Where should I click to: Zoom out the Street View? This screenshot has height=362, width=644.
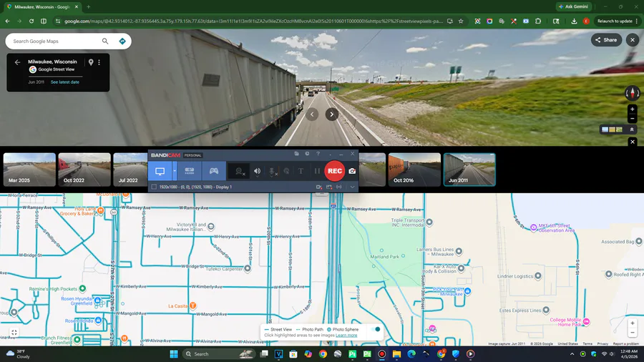pyautogui.click(x=633, y=119)
